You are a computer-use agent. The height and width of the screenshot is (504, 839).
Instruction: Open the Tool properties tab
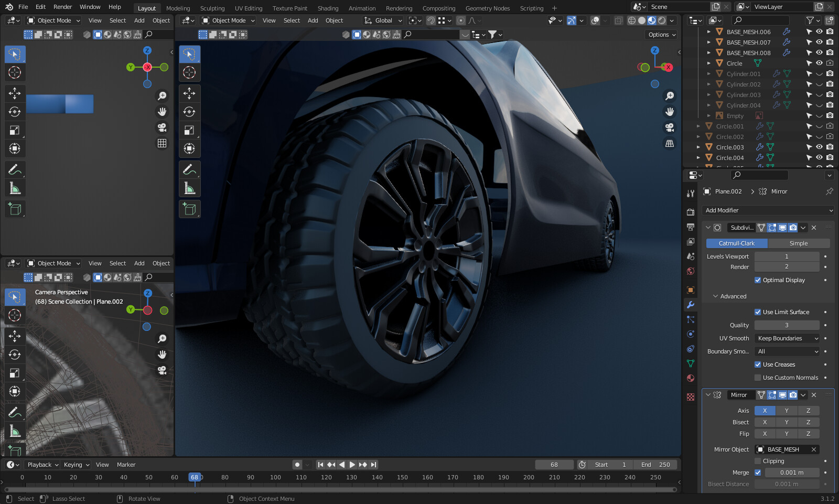point(691,194)
